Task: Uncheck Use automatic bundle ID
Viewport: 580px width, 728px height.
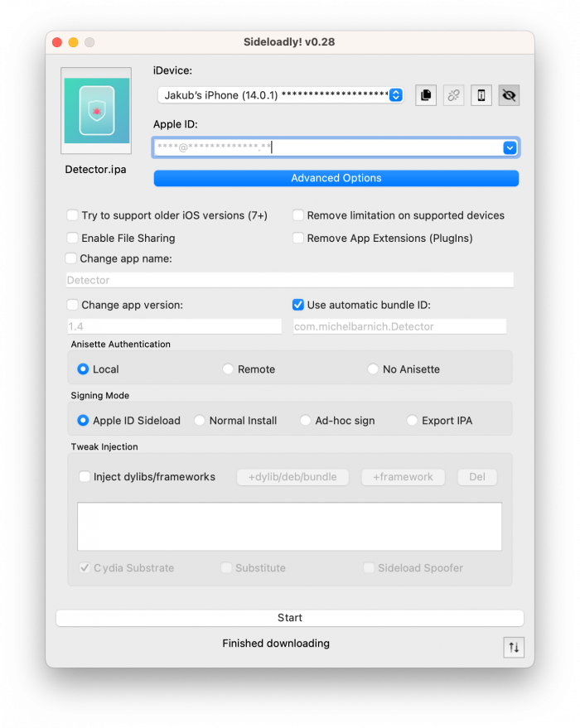Action: (298, 305)
